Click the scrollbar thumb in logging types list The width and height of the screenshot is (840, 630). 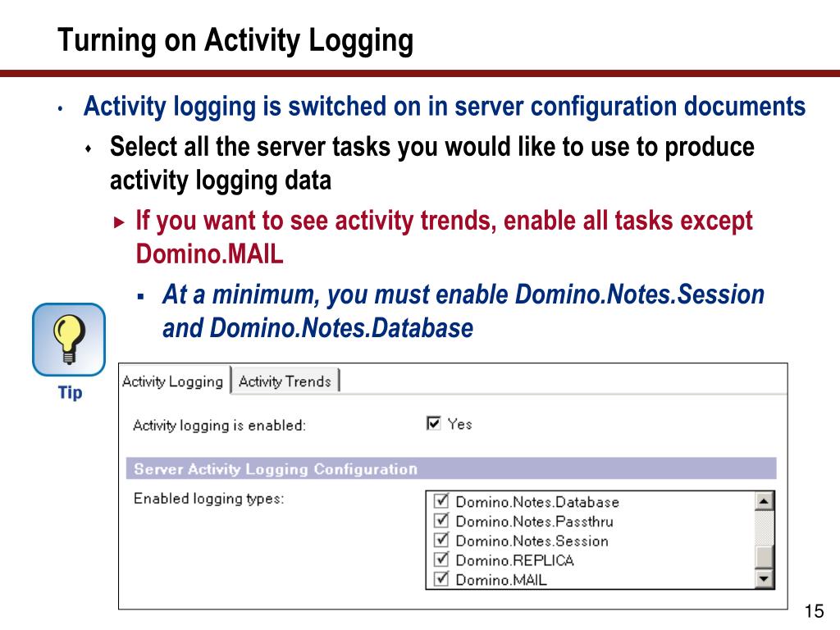pos(764,556)
